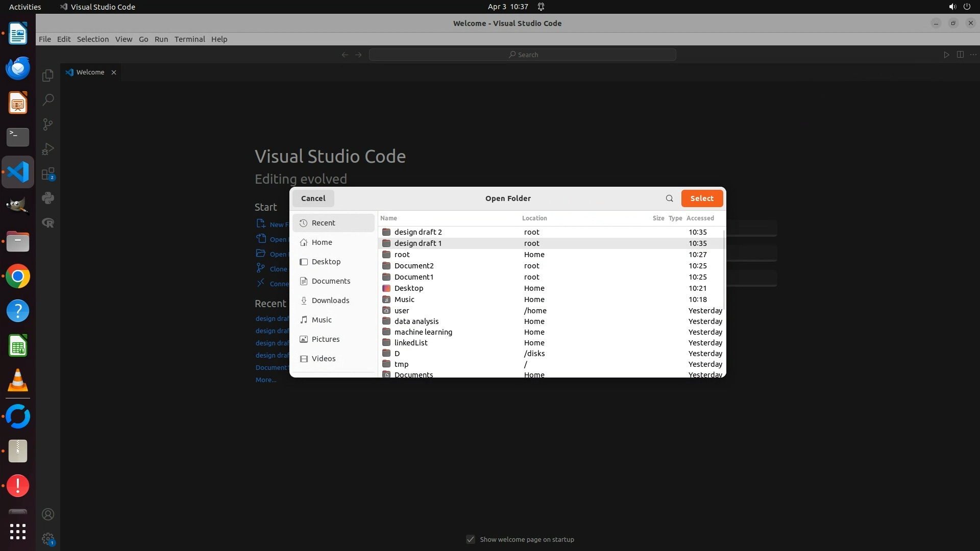The height and width of the screenshot is (551, 980).
Task: Select the Welcome tab
Action: click(x=90, y=72)
